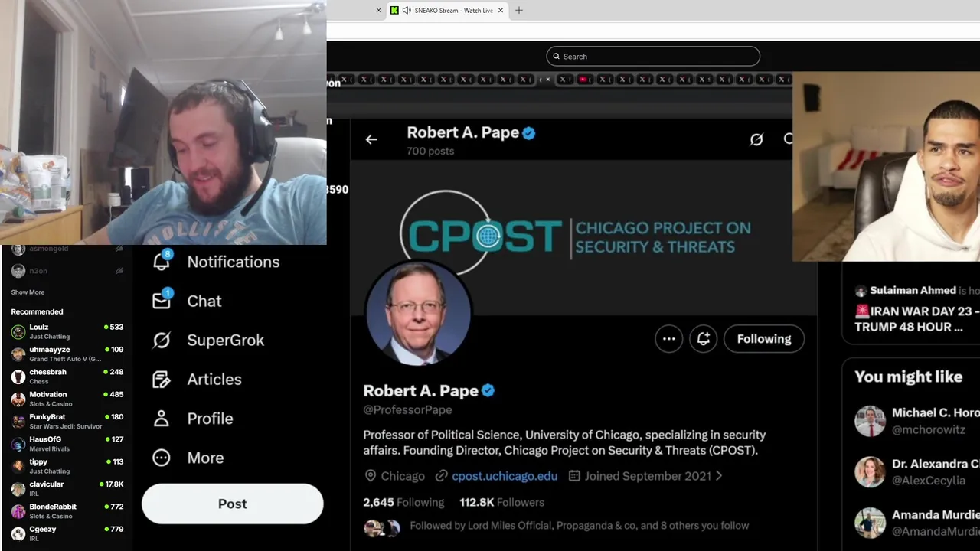
Task: Open the Articles icon
Action: pos(162,379)
